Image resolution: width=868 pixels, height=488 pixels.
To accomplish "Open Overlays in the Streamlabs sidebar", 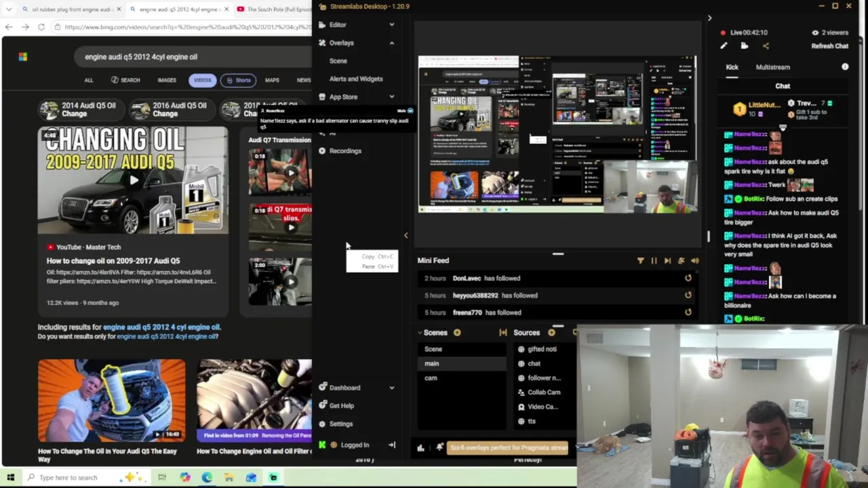I will [x=341, y=43].
